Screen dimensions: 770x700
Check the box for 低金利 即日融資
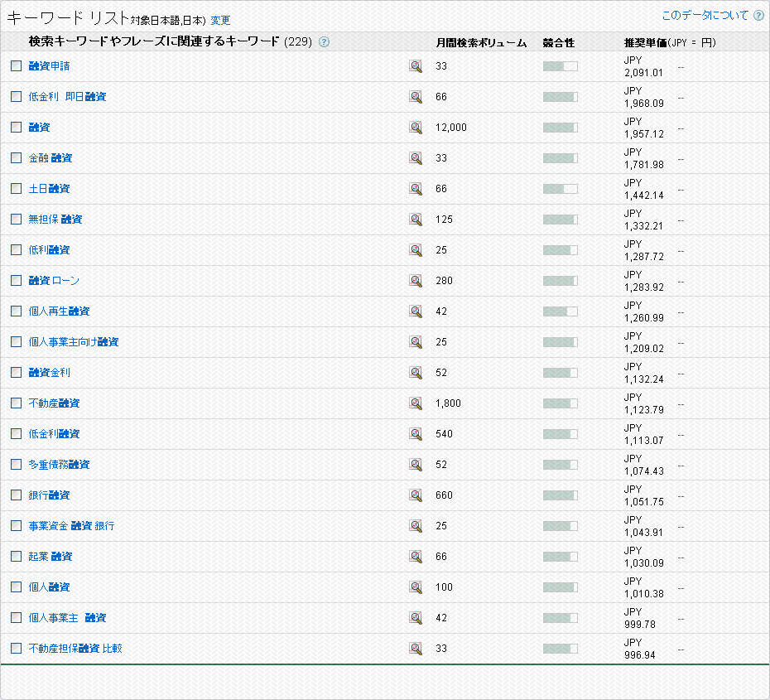[x=17, y=97]
